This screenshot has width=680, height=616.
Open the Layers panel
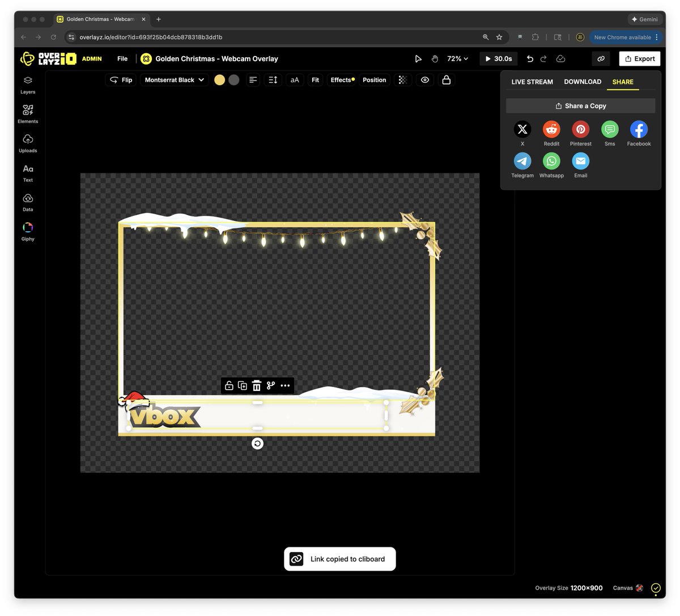coord(28,84)
